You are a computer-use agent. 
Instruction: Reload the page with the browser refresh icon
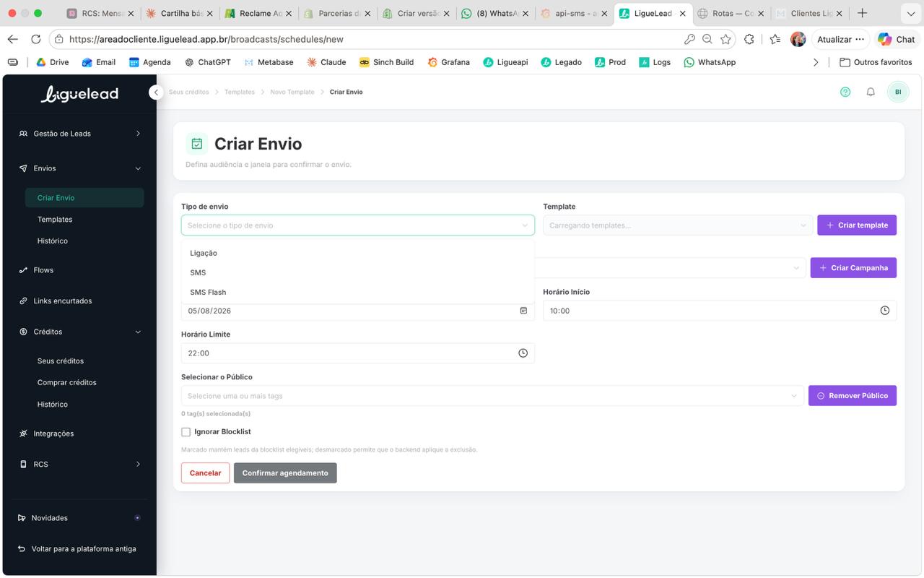36,39
